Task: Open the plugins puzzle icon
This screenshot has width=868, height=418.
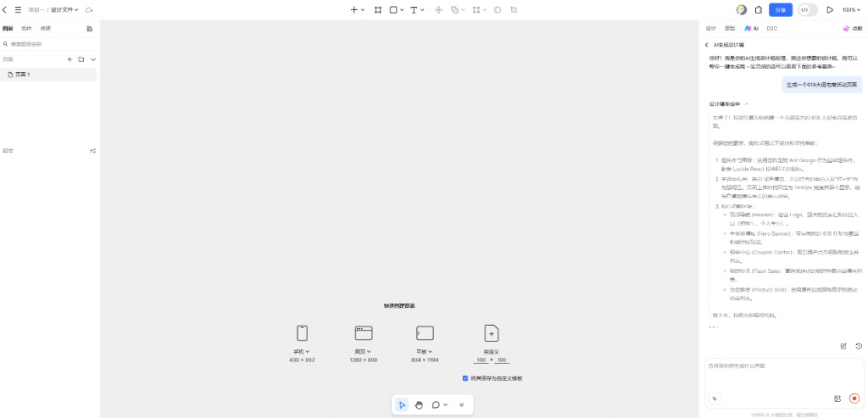Action: click(x=759, y=10)
